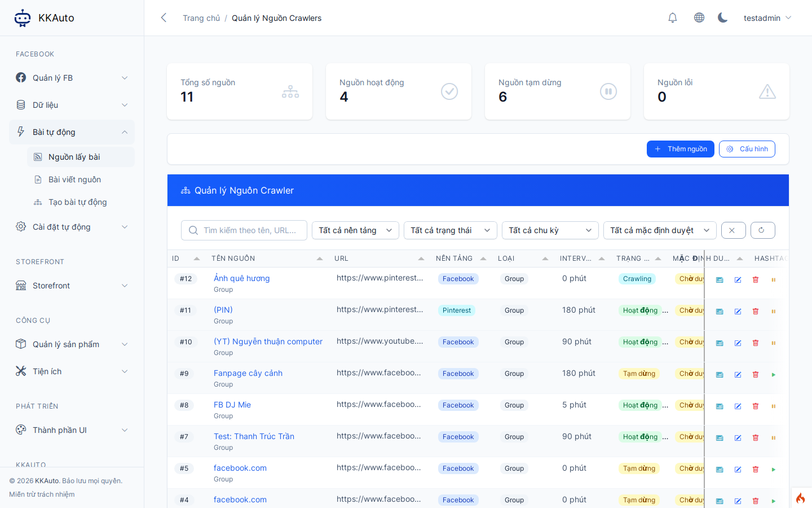Collapse Bài tự động menu
Image resolution: width=812 pixels, height=508 pixels.
tap(72, 132)
